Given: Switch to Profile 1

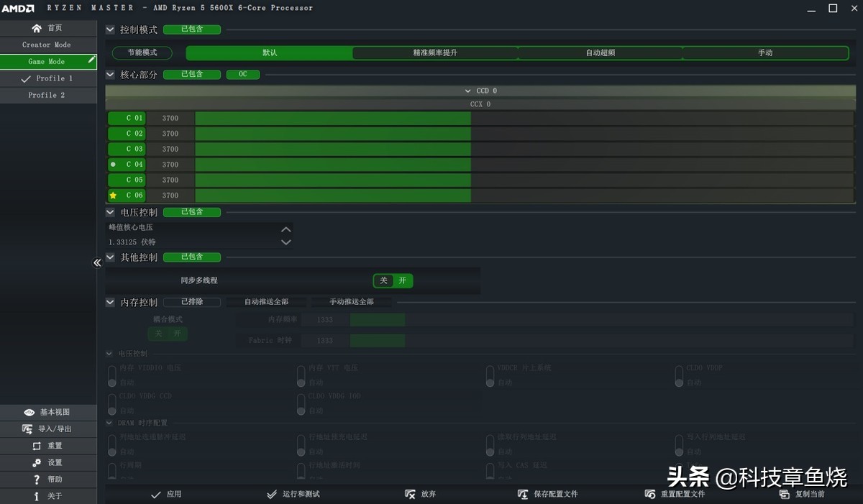Looking at the screenshot, I should click(48, 78).
